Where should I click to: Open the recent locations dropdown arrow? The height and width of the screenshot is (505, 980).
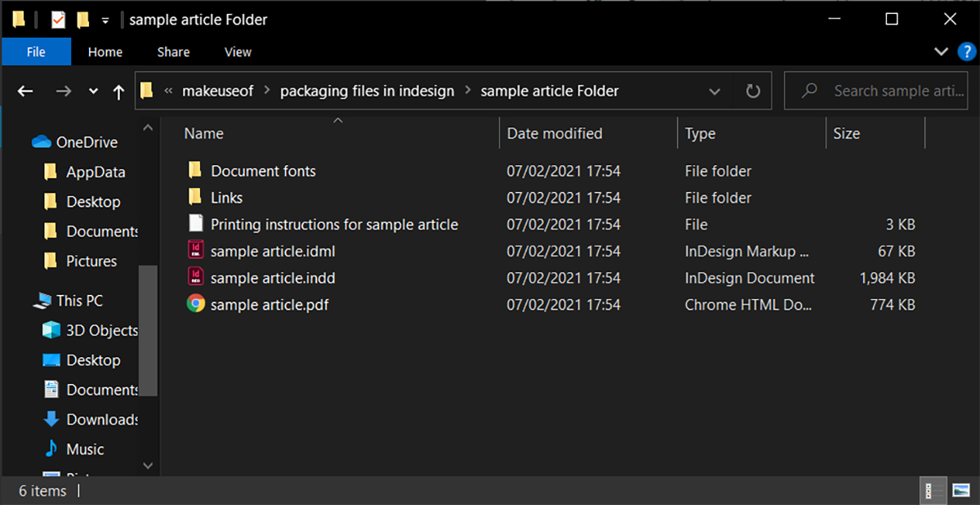click(x=93, y=92)
